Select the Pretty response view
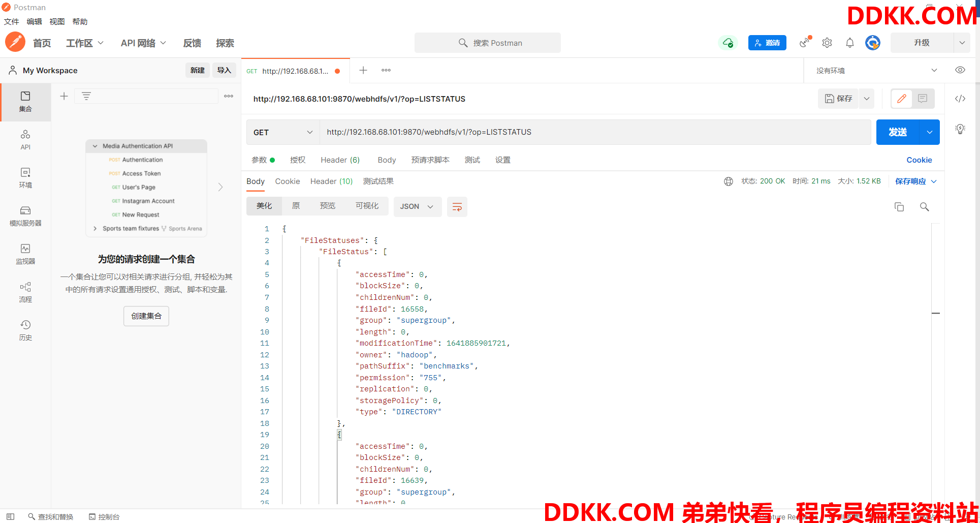The image size is (980, 523). [264, 206]
